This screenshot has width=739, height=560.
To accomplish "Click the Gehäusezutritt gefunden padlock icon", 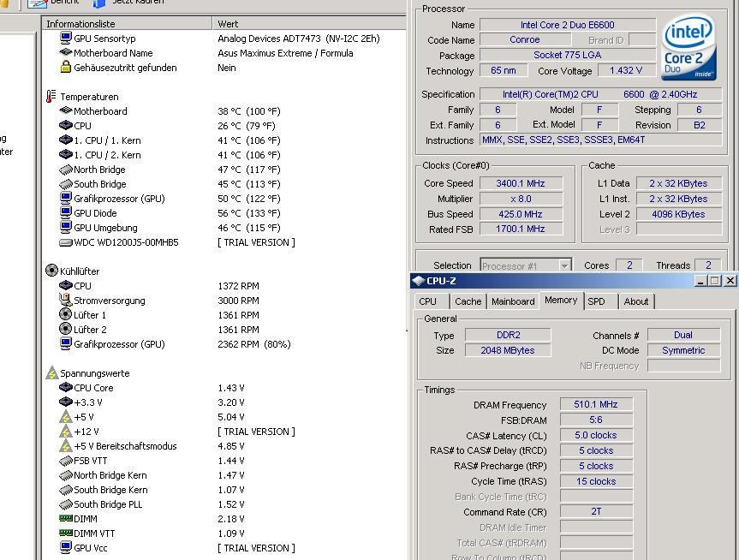I will point(66,68).
